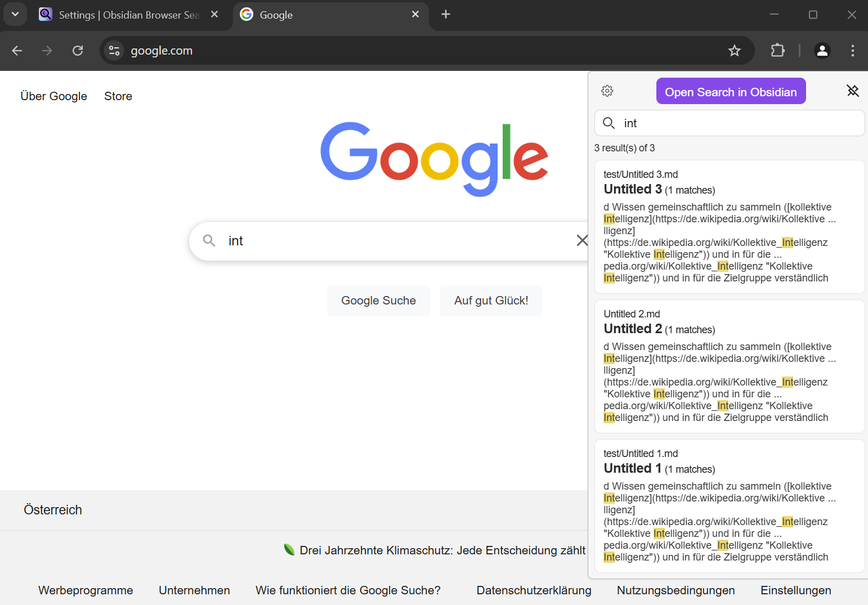The width and height of the screenshot is (868, 605).
Task: Clear the Google search box with X
Action: point(582,241)
